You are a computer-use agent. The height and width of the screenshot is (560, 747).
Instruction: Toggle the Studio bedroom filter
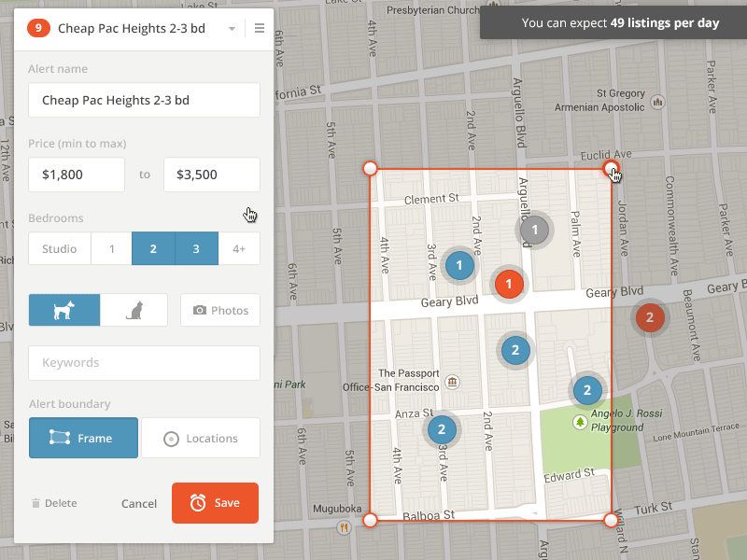tap(59, 248)
